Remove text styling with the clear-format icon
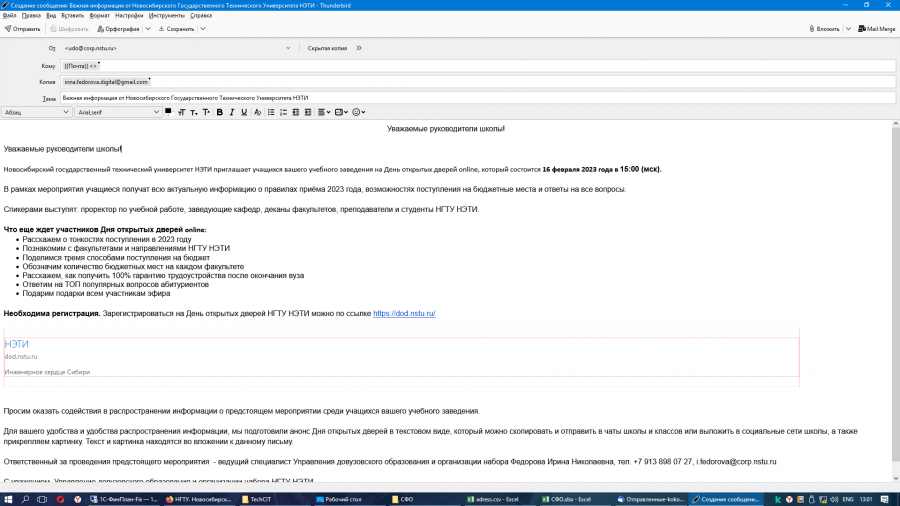The height and width of the screenshot is (506, 900). click(x=257, y=112)
